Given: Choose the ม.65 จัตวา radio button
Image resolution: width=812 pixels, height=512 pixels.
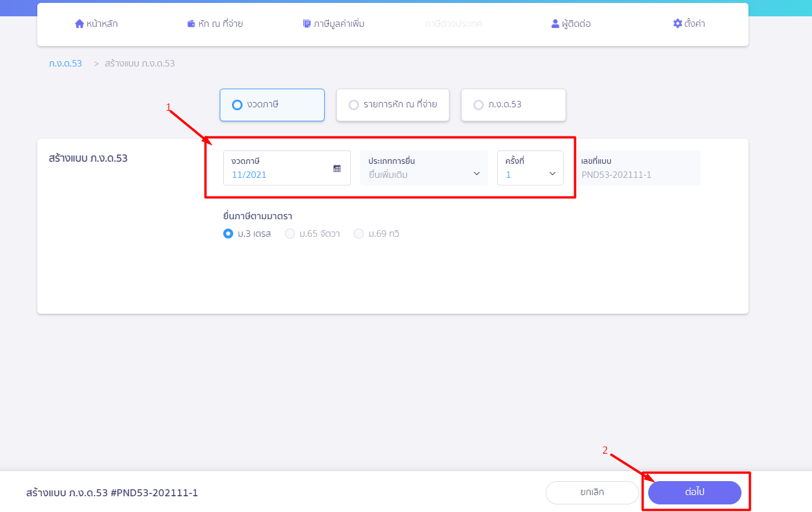Looking at the screenshot, I should (290, 234).
